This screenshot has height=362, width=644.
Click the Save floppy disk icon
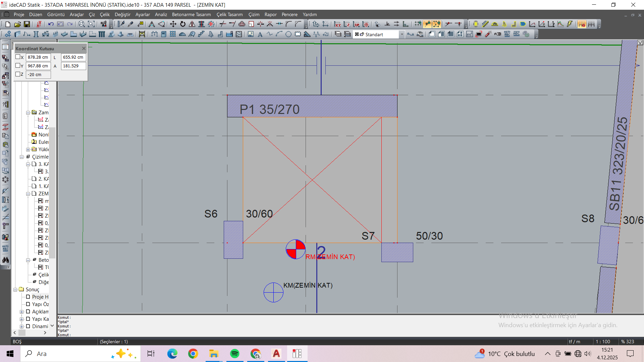pos(27,24)
